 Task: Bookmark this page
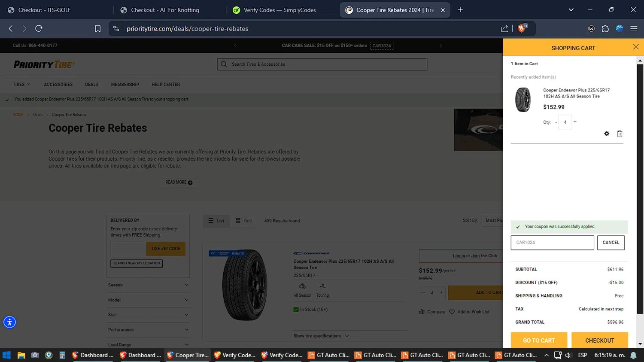click(x=97, y=28)
